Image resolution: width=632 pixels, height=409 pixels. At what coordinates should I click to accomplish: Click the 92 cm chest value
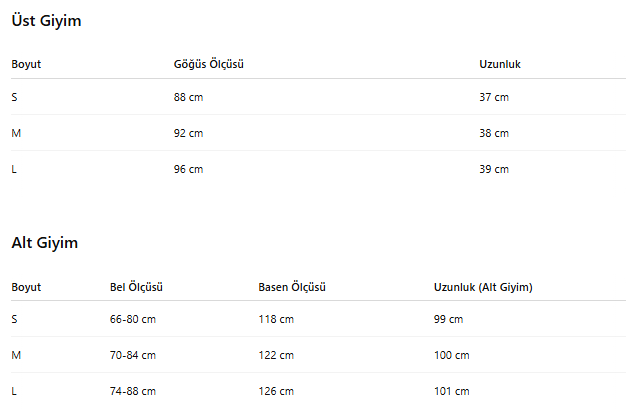pos(188,133)
